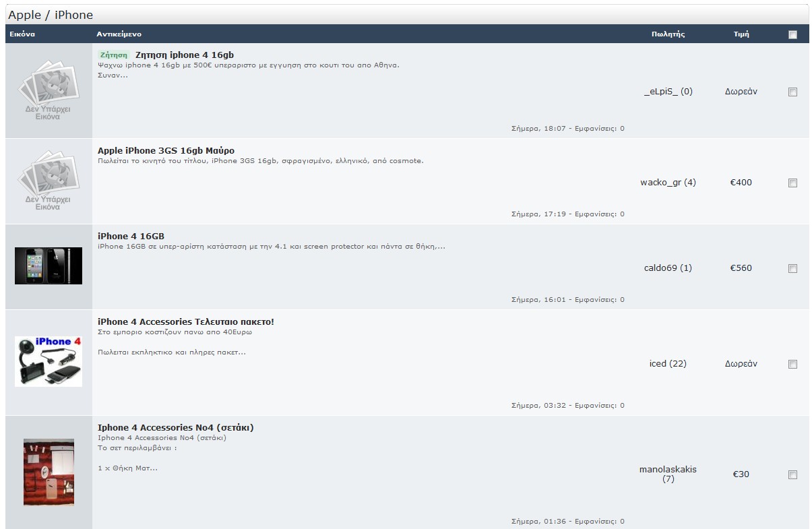The image size is (812, 529).
Task: Open the iPhone 4 16GB listing title
Action: tap(131, 236)
